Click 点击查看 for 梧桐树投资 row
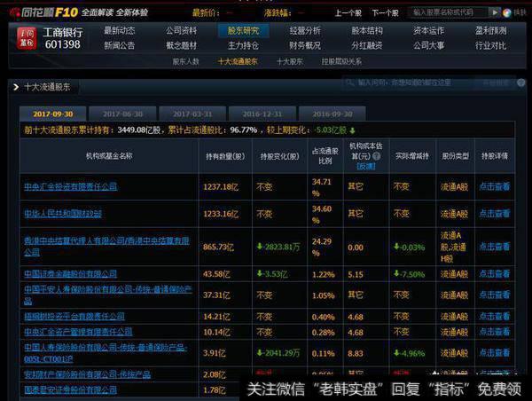 [495, 317]
